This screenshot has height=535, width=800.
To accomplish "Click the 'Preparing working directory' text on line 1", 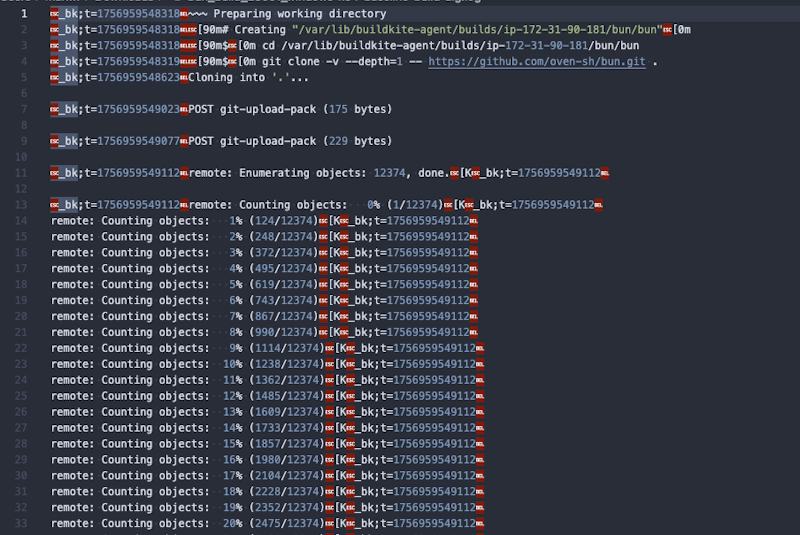I will (299, 14).
